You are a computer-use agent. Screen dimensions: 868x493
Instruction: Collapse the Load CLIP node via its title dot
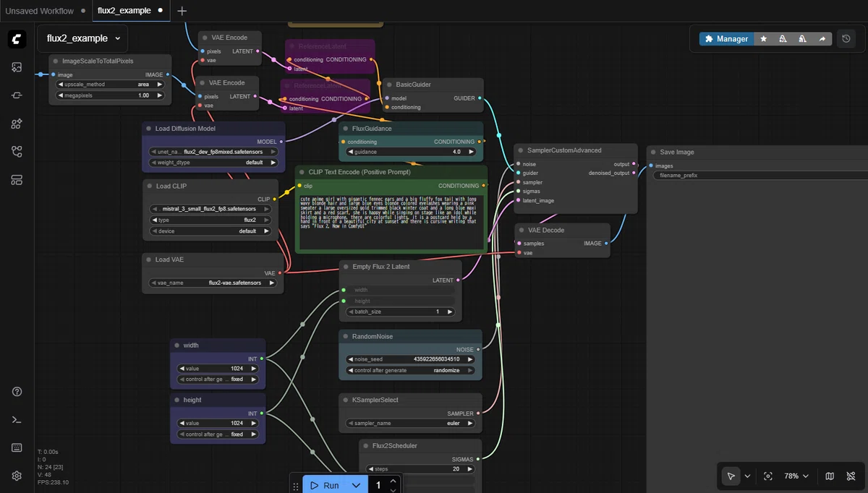click(149, 186)
